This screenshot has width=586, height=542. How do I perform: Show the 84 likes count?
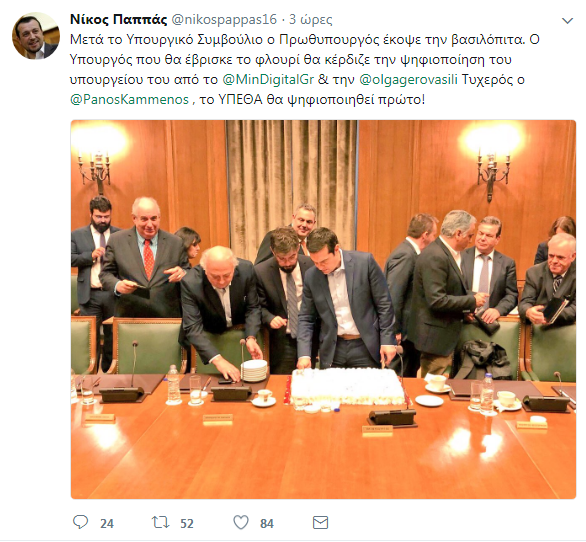click(267, 523)
